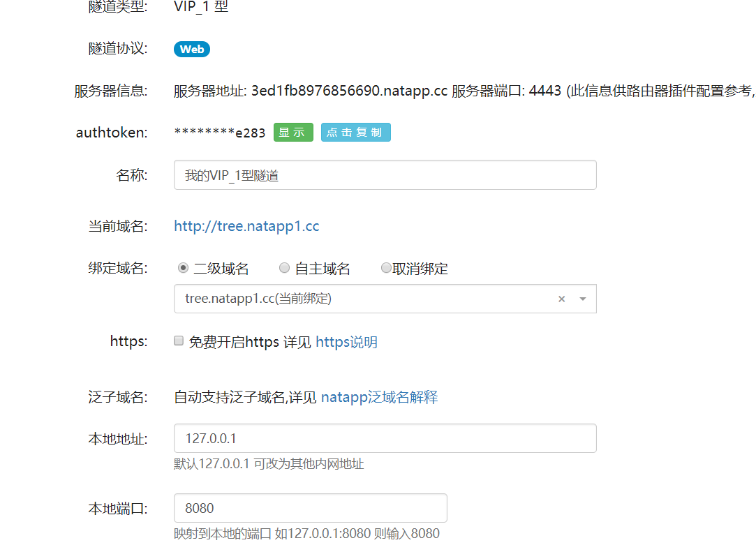The height and width of the screenshot is (545, 756).
Task: Open the http://tree.natapp1.cc link
Action: click(246, 226)
